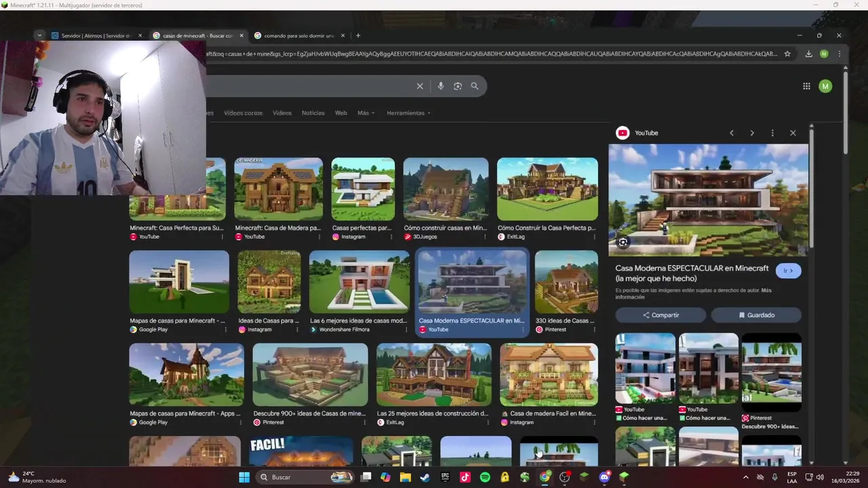Image resolution: width=868 pixels, height=488 pixels.
Task: Open '330 ideas de Casas' Pinterest thumbnail
Action: point(566,282)
